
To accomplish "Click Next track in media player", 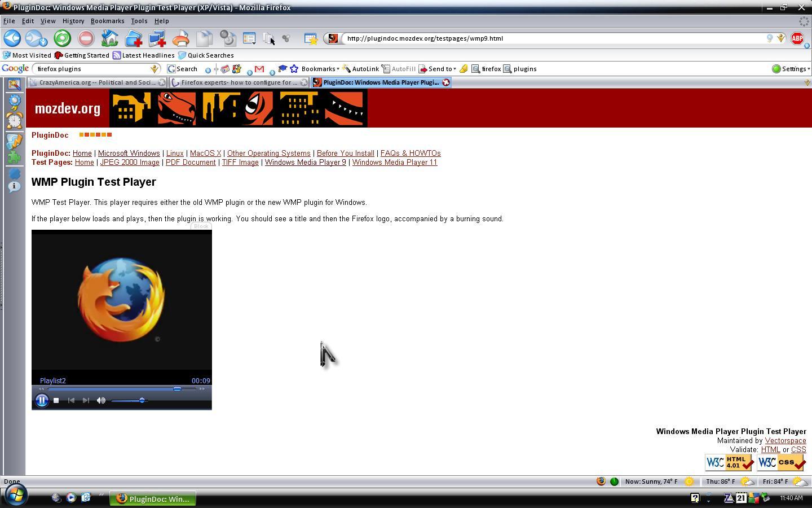I will coord(86,400).
